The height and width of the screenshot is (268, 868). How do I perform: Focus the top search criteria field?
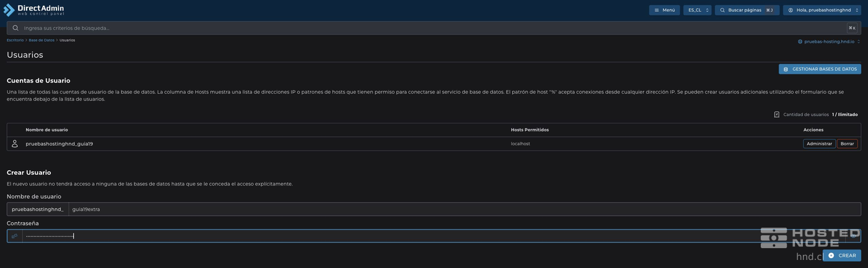tap(434, 28)
